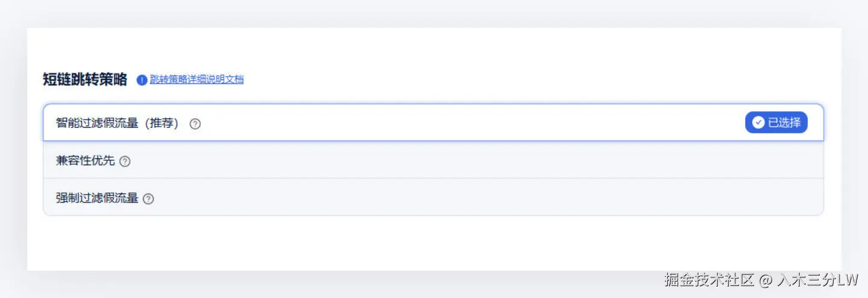Click the 兼容性优先 label text
Viewport: 868px width, 298px height.
click(85, 161)
